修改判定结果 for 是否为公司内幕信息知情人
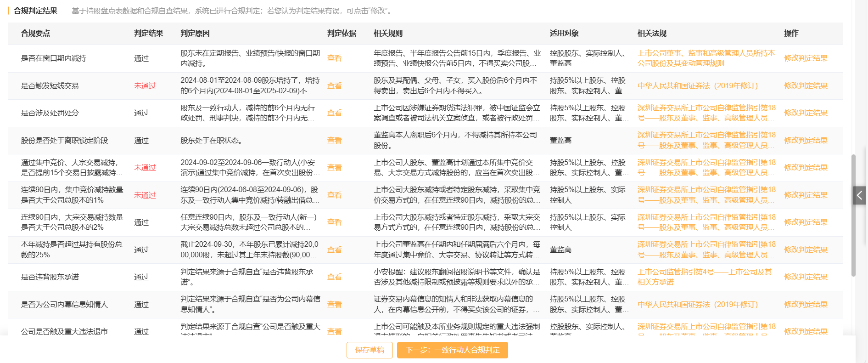Image resolution: width=868 pixels, height=363 pixels. [806, 305]
